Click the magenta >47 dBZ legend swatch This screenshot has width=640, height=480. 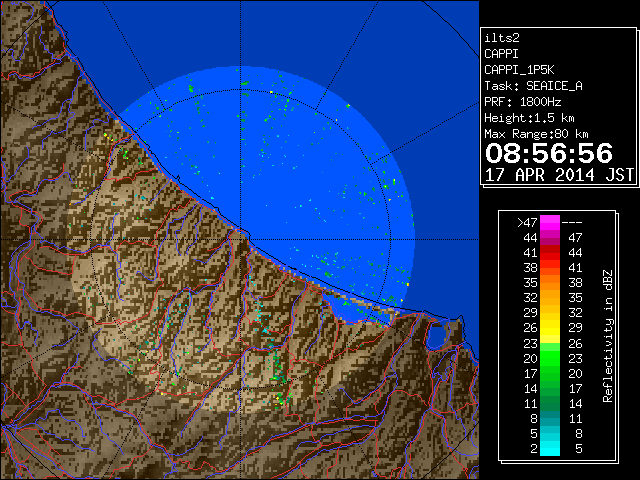coord(550,223)
